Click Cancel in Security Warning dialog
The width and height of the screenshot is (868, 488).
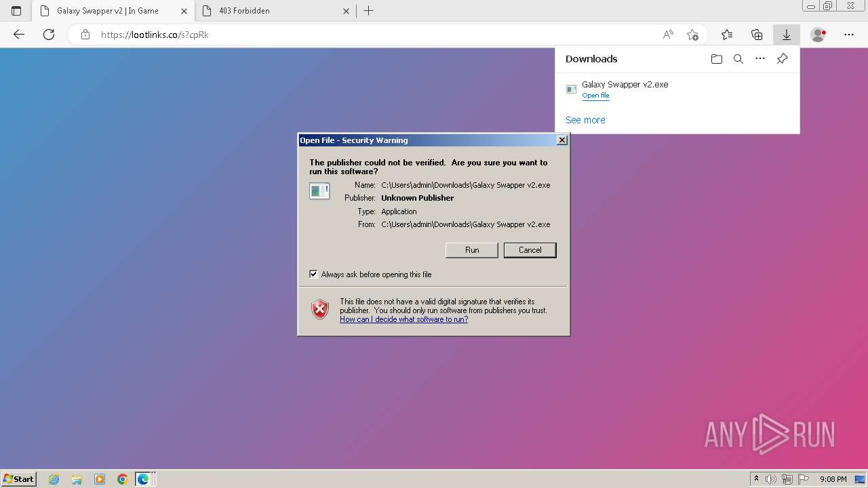(530, 250)
